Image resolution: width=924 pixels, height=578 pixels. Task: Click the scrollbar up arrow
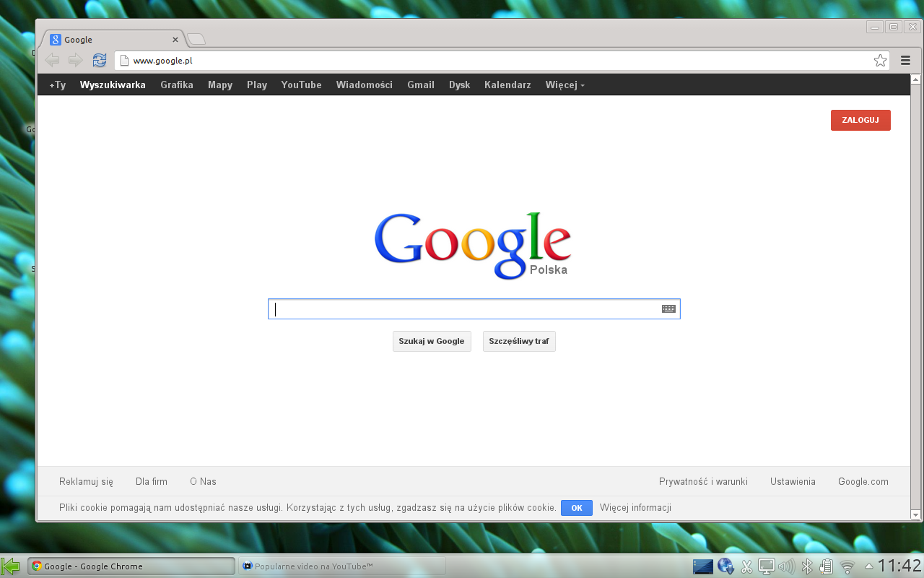pos(916,79)
